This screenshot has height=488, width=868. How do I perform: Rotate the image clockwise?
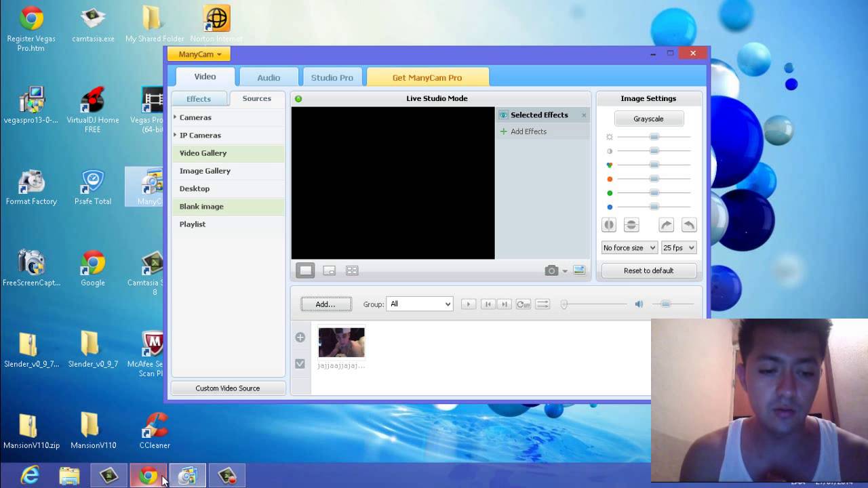(x=666, y=225)
